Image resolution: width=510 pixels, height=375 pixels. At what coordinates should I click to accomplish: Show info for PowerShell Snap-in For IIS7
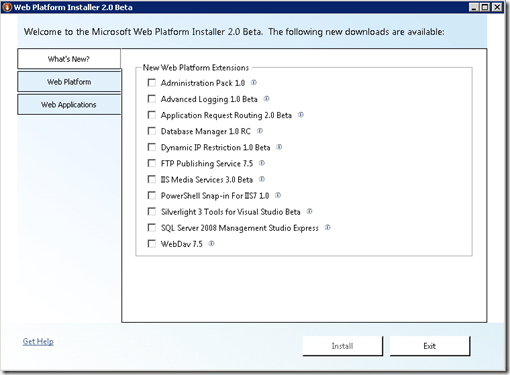click(x=278, y=195)
